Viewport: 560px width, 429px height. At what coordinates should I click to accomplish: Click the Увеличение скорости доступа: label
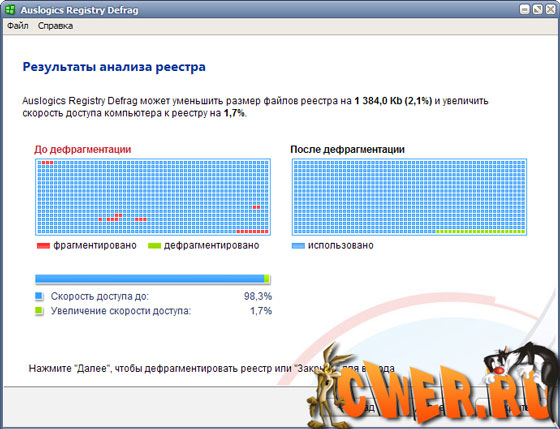(121, 311)
